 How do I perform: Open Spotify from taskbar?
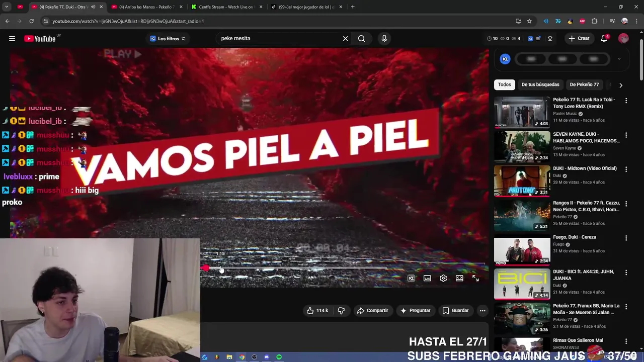point(279,357)
